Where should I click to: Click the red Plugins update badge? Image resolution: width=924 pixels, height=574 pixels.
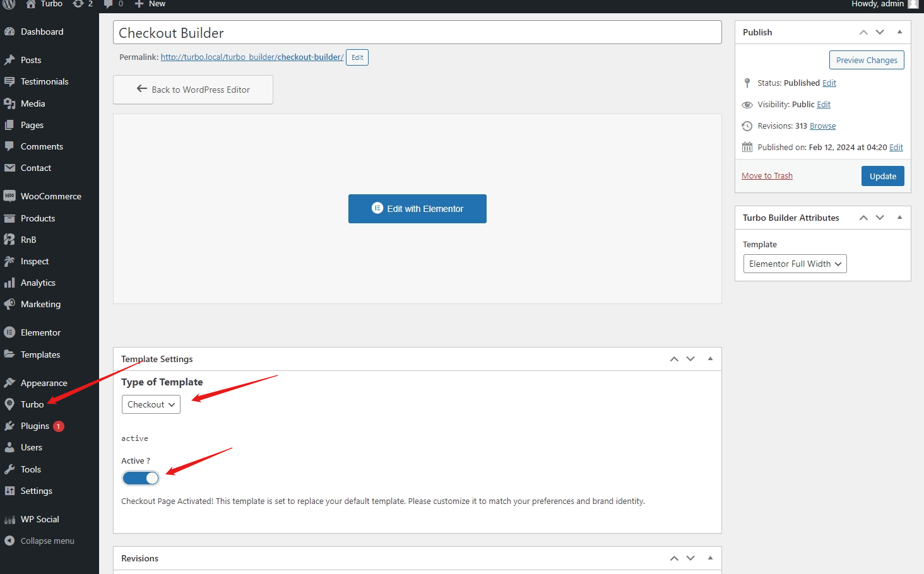[59, 426]
